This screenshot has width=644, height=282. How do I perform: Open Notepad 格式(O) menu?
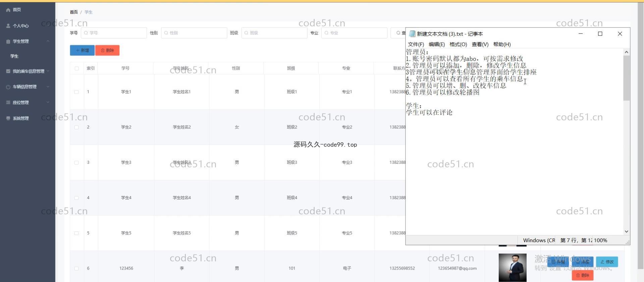point(458,44)
